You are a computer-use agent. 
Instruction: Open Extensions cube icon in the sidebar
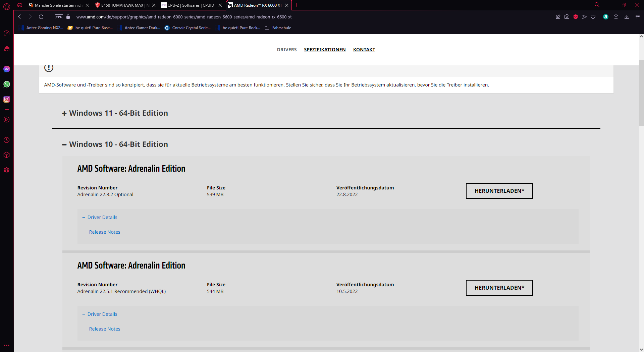click(x=7, y=155)
